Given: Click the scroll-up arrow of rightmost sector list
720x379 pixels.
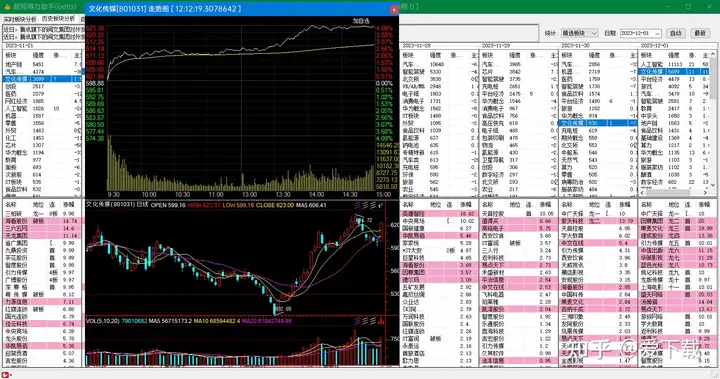Looking at the screenshot, I should [713, 55].
